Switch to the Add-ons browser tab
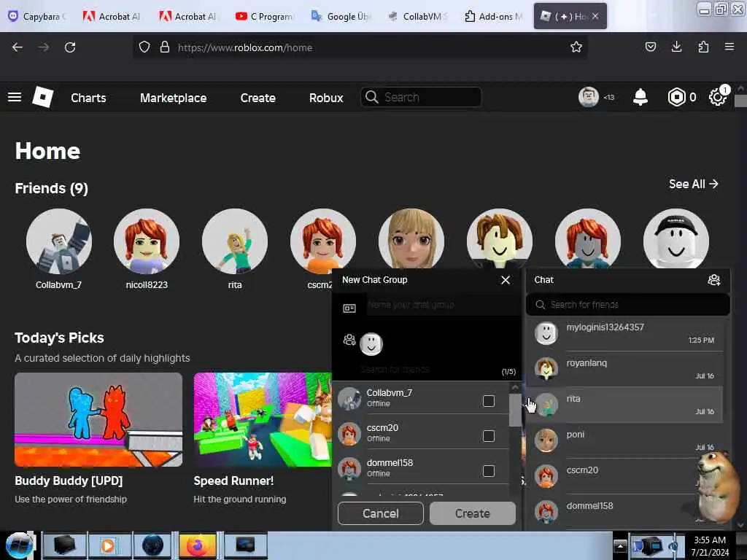 (494, 16)
